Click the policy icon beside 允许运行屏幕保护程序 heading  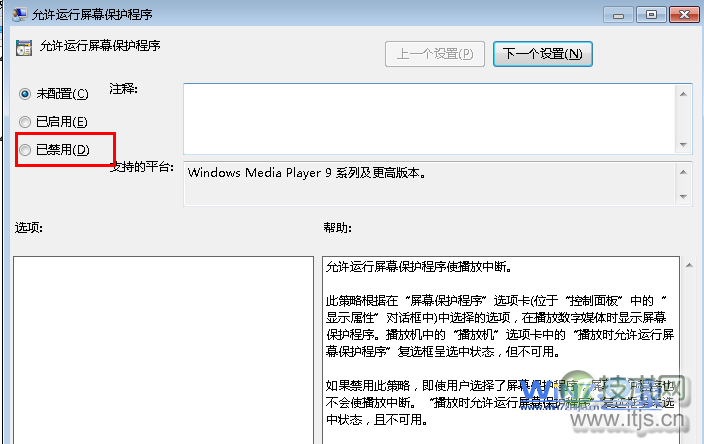24,48
